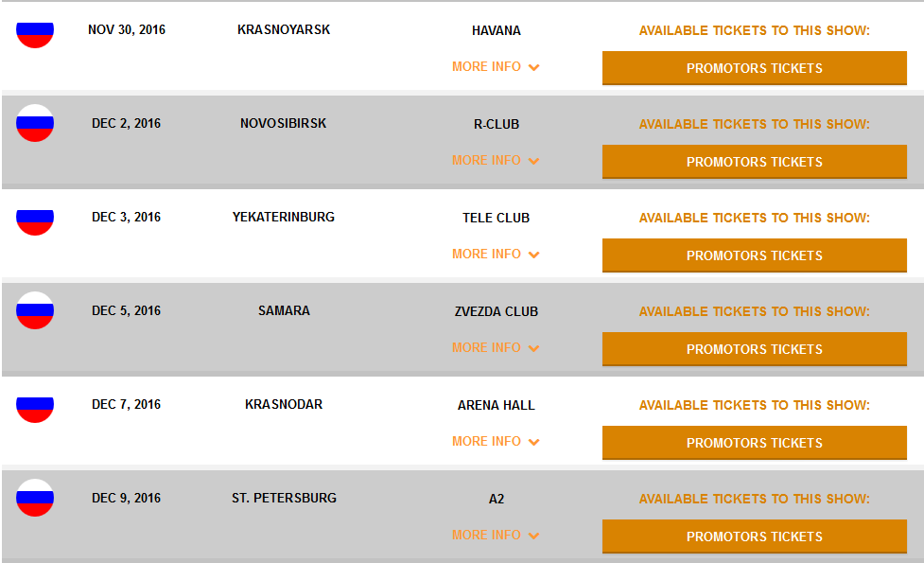924x563 pixels.
Task: Open Promotors Tickets for Novosibirsk show
Action: point(754,162)
